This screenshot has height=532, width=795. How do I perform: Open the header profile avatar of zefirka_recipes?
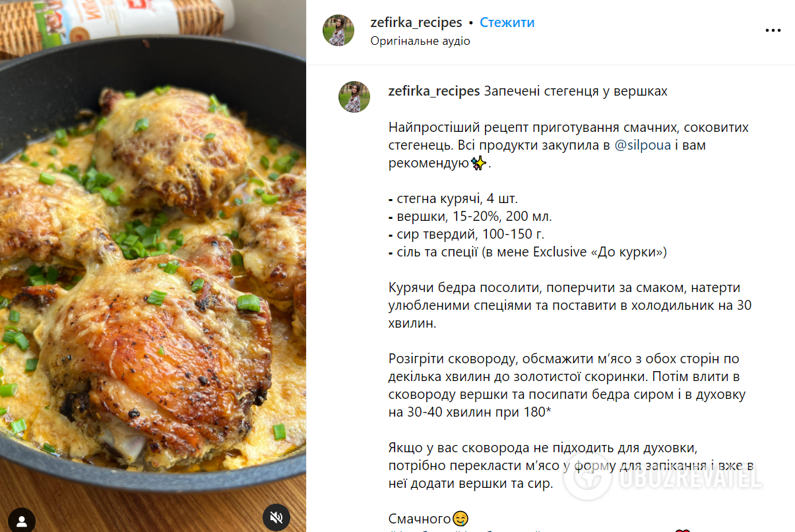point(338,30)
